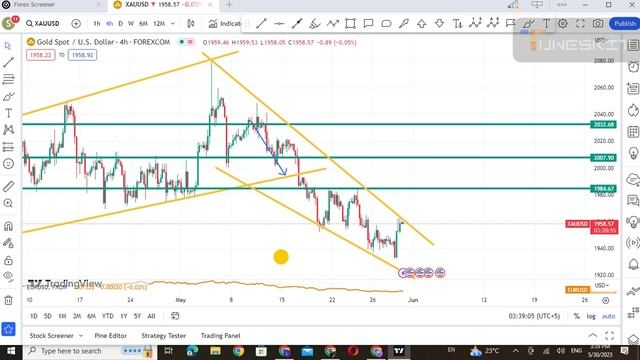This screenshot has height=360, width=640.
Task: Select the horizontal line tool in favorites bar
Action: (x=279, y=24)
